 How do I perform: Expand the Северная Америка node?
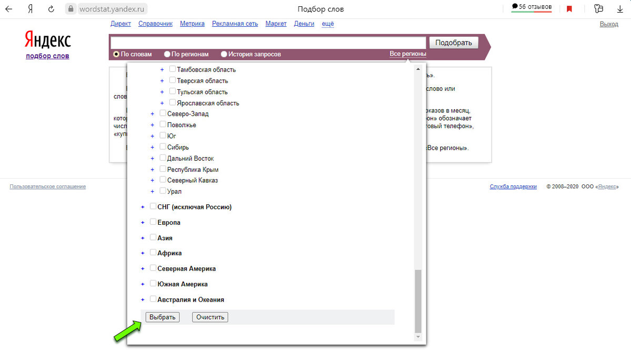click(143, 269)
